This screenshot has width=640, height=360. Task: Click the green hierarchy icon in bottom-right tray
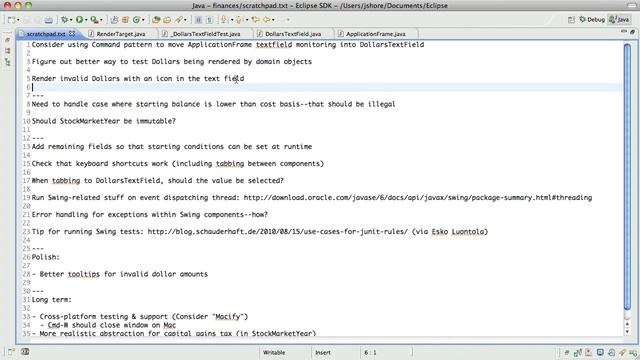pyautogui.click(x=578, y=352)
